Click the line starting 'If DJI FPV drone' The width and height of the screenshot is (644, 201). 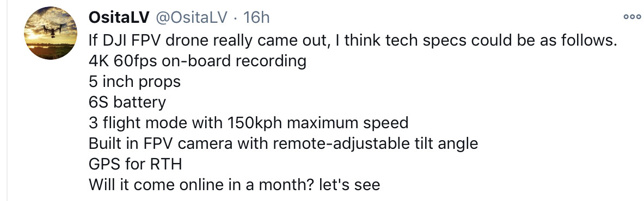(354, 40)
